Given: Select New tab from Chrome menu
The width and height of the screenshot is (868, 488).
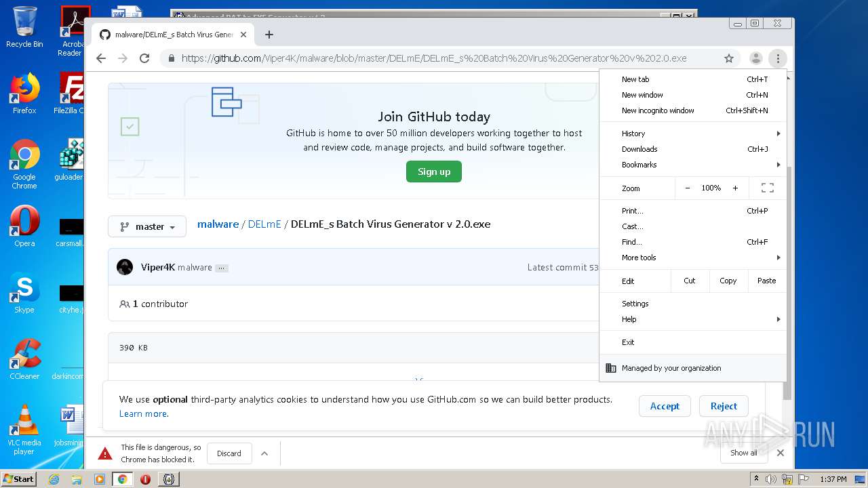Looking at the screenshot, I should click(693, 79).
